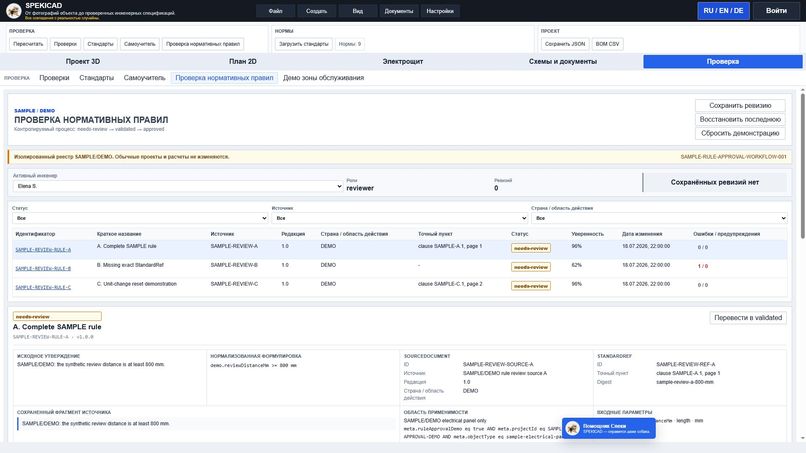Click the Загрузить стандарты toolbar button
Image resolution: width=806 pixels, height=453 pixels.
[x=303, y=44]
